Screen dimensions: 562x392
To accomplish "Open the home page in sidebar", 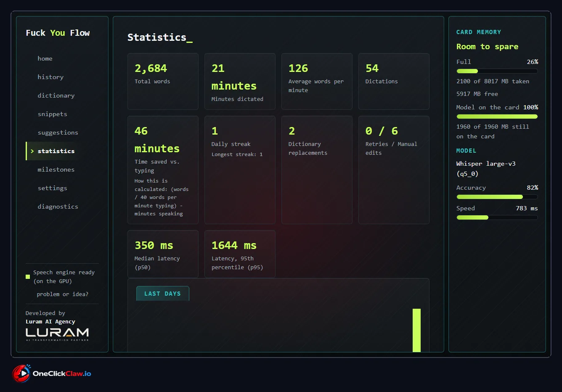I will (x=45, y=58).
